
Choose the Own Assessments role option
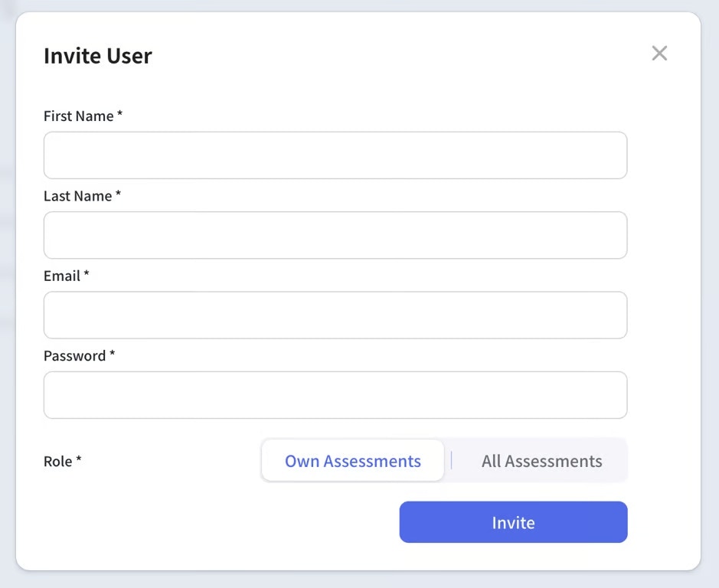click(353, 461)
